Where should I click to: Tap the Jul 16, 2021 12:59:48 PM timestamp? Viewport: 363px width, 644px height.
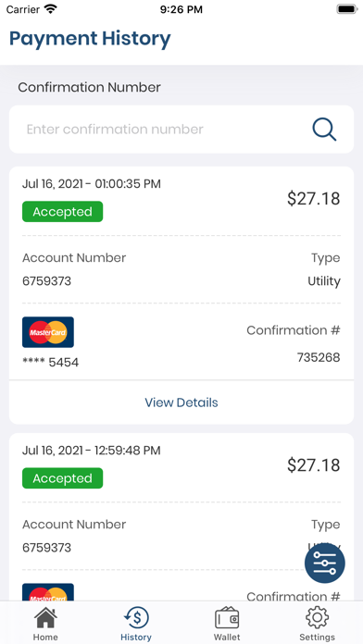point(92,451)
